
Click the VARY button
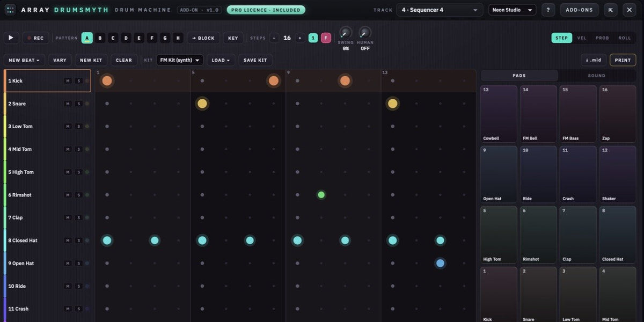pos(60,60)
